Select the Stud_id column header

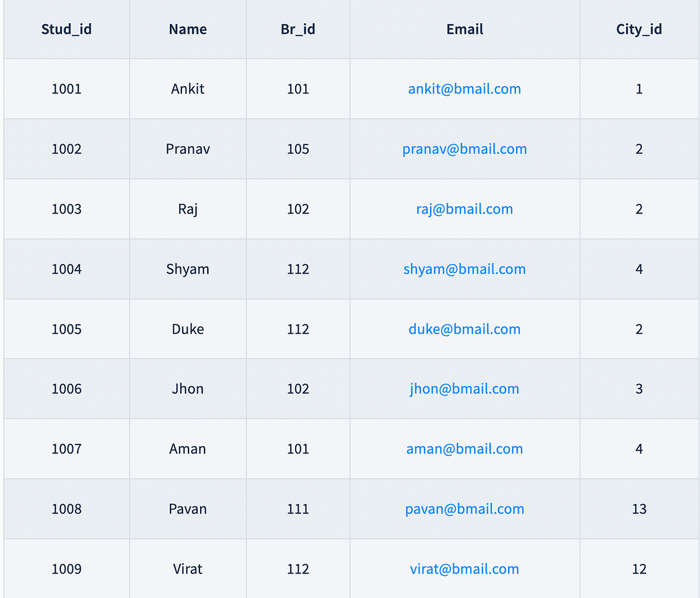coord(66,29)
